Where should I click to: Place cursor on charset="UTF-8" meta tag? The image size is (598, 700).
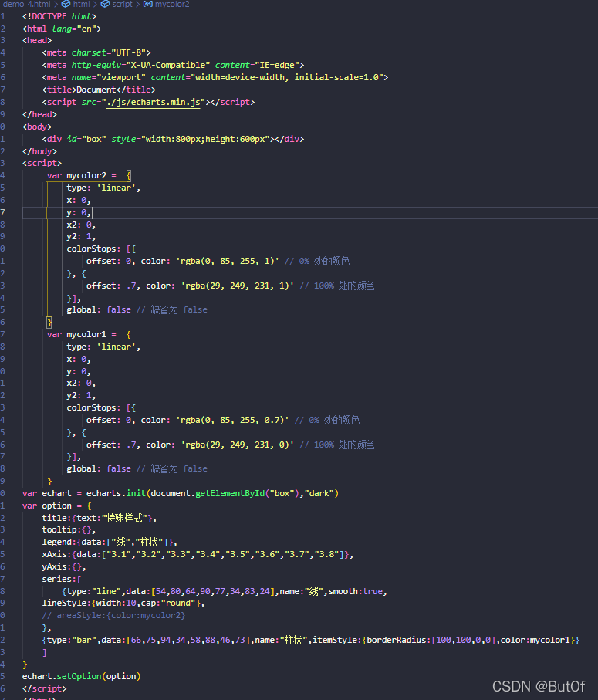point(96,52)
